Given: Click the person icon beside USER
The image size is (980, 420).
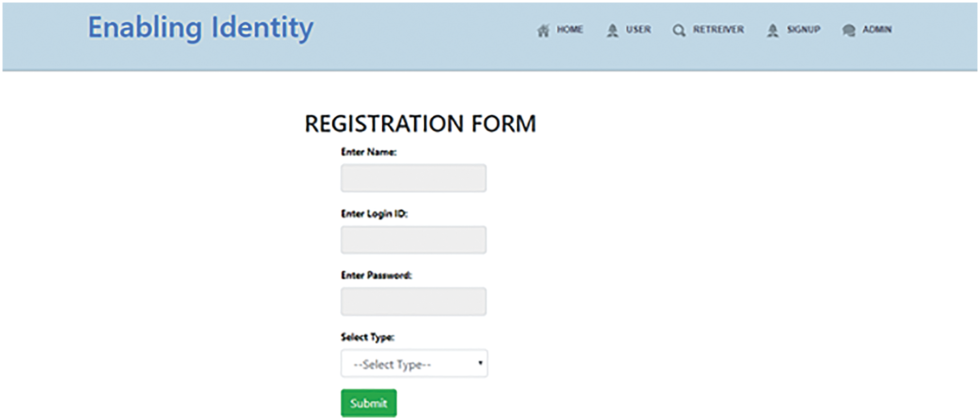Looking at the screenshot, I should (x=612, y=31).
